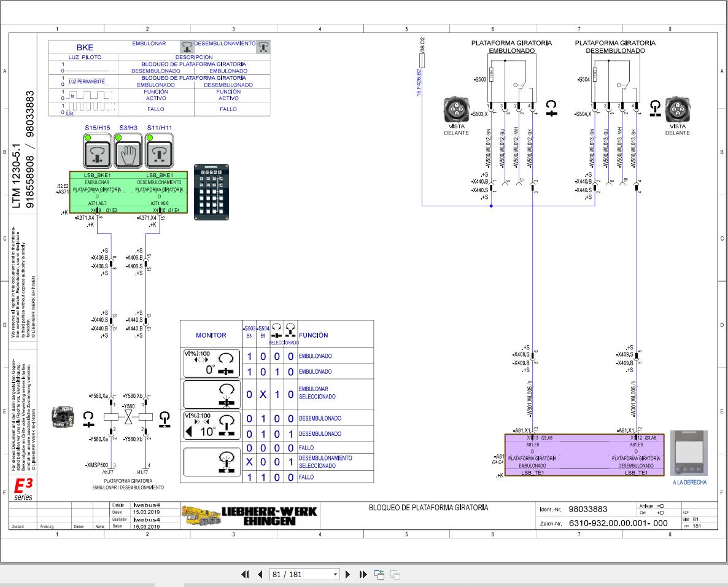
Task: Click the PLATAFORMA GIRATORIA EMBULONADO heading above -S503
Action: 512,47
